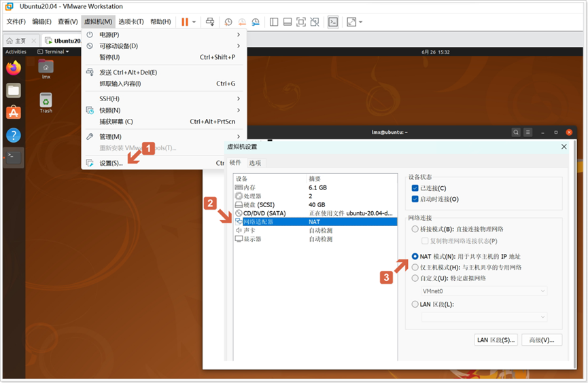
Task: Select the 内存 device row
Action: [x=315, y=187]
